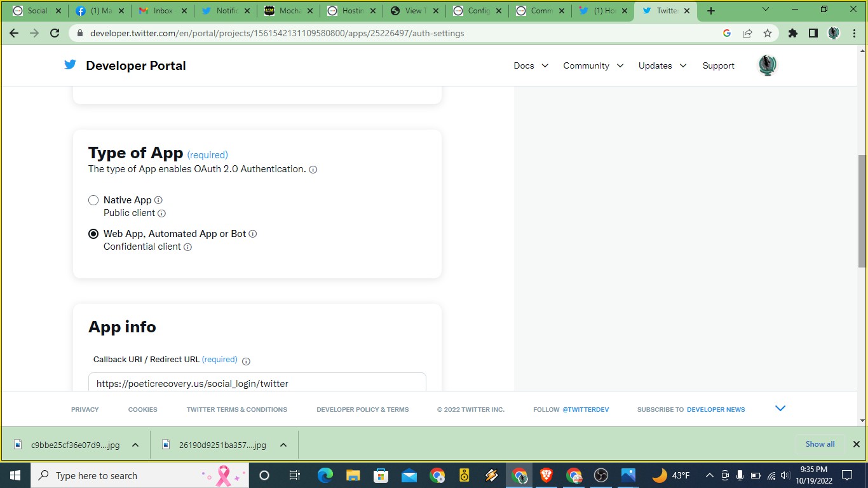The height and width of the screenshot is (488, 868).
Task: Click info icon beside Confidential client
Action: pyautogui.click(x=187, y=247)
